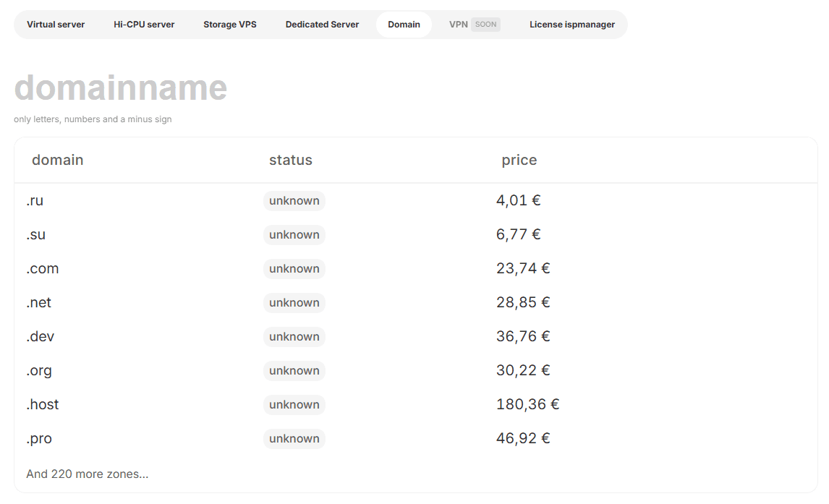Switch to the Virtual server tab
829x504 pixels.
(x=56, y=25)
